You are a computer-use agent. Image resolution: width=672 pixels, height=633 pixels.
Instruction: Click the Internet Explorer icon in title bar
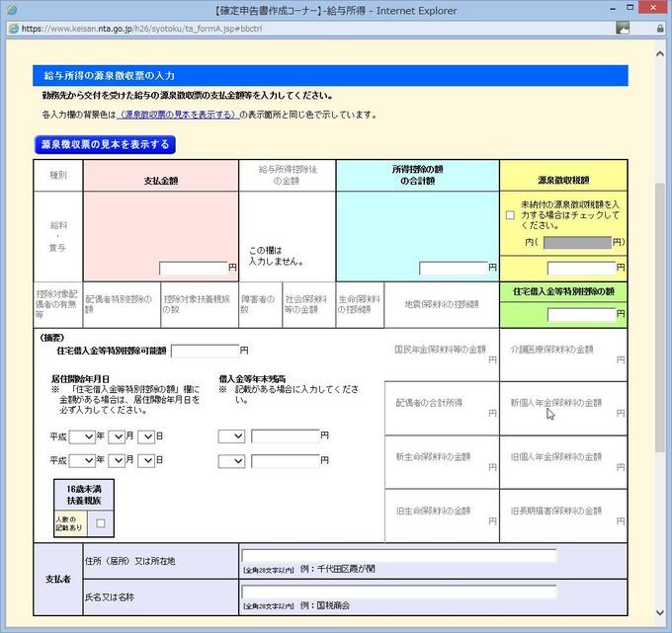tap(12, 10)
